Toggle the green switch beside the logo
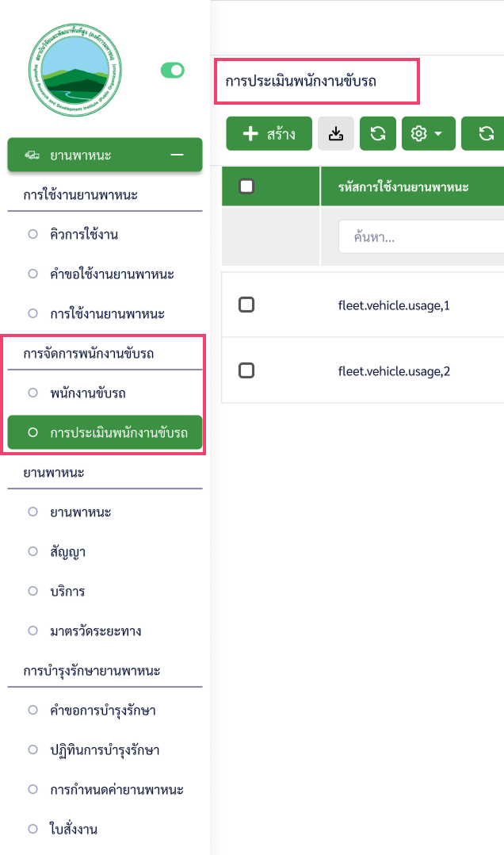The height and width of the screenshot is (855, 504). click(172, 71)
